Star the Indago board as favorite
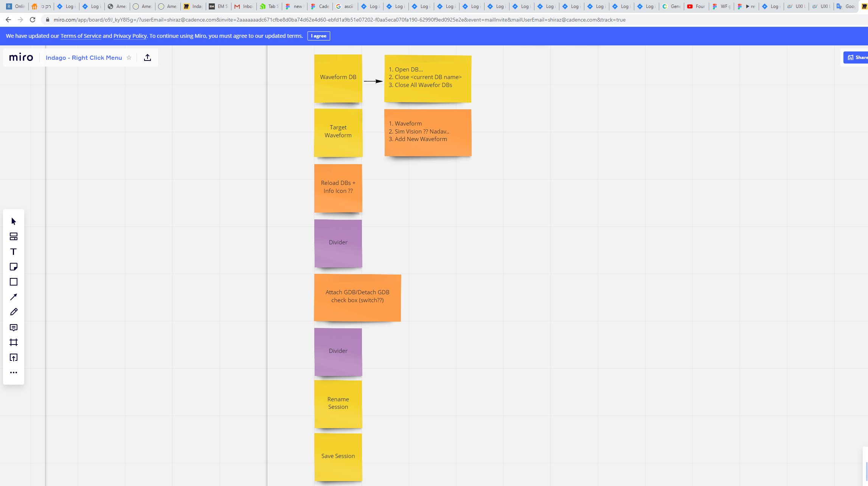This screenshot has width=868, height=486. coord(129,57)
